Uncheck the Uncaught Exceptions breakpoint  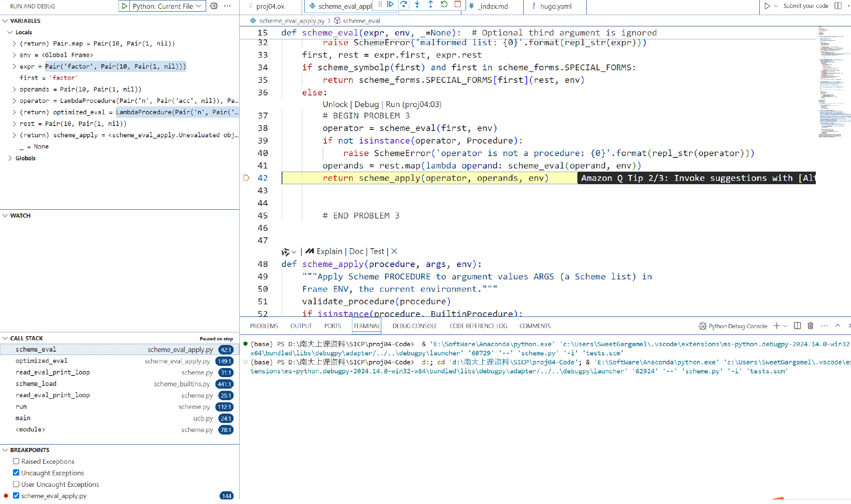(x=16, y=473)
